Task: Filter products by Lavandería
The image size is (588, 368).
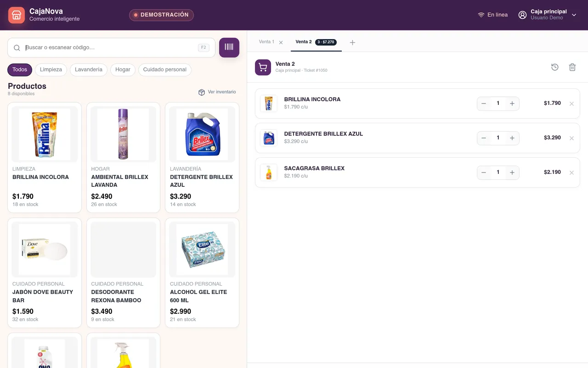Action: pos(89,70)
